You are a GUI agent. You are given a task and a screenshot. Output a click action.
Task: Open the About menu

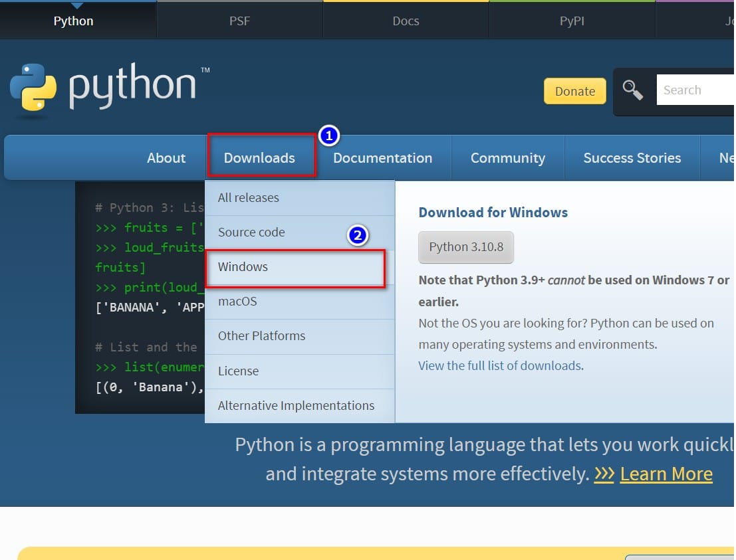(x=166, y=158)
